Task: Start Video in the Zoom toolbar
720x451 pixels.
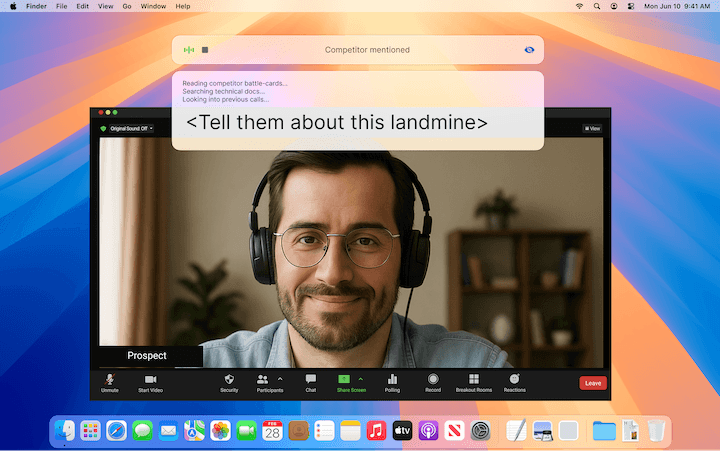Action: (x=150, y=383)
